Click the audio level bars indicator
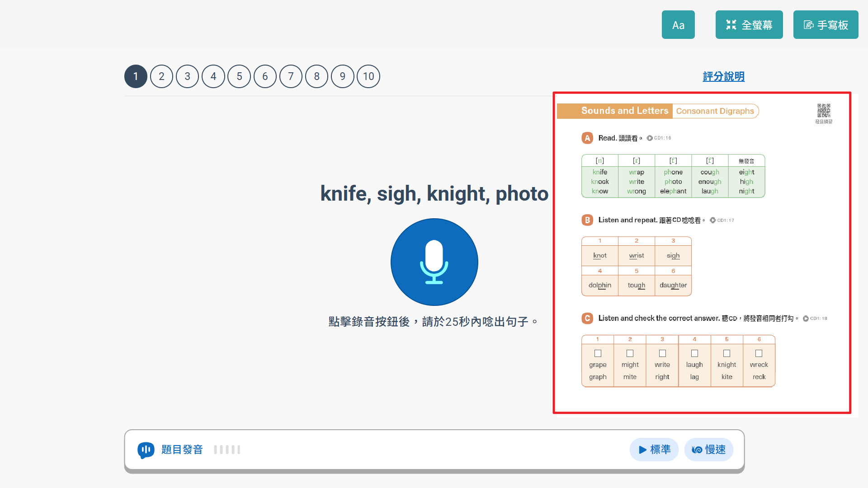868x488 pixels. (227, 450)
